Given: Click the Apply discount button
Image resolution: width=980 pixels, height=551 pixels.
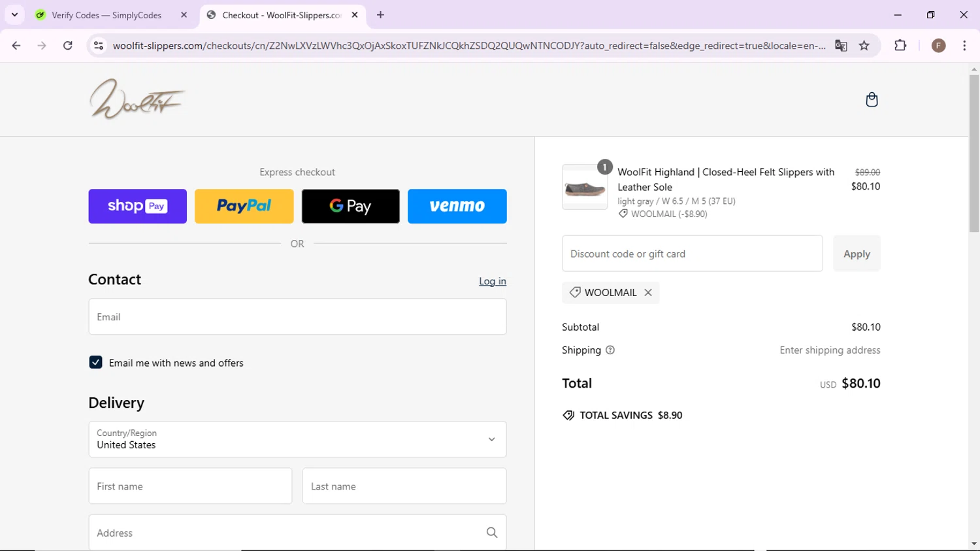Looking at the screenshot, I should (857, 254).
